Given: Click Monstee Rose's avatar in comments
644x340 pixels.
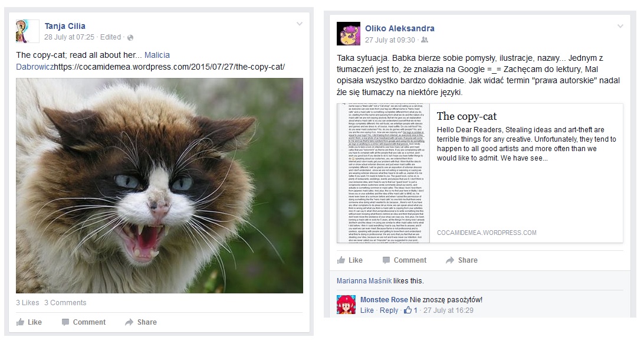Looking at the screenshot, I should [x=346, y=305].
